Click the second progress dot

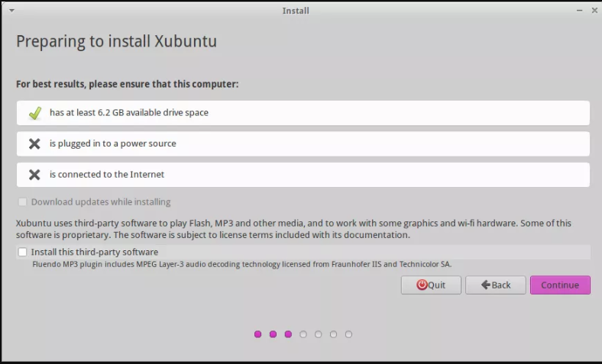coord(273,334)
